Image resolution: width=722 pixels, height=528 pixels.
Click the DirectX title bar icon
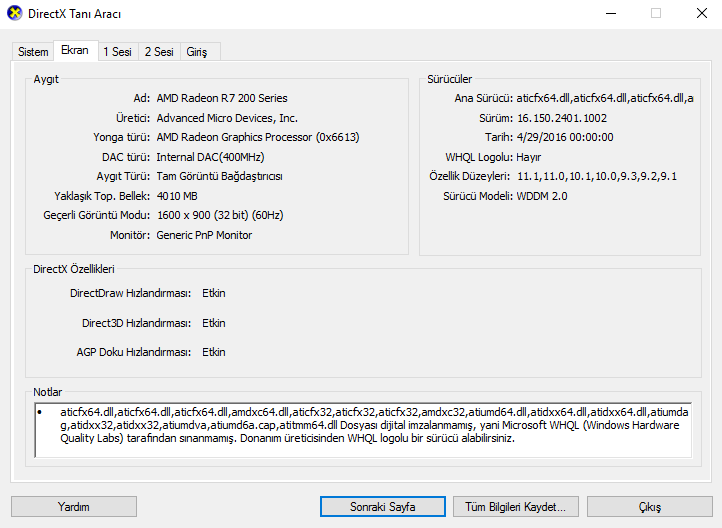pyautogui.click(x=15, y=13)
